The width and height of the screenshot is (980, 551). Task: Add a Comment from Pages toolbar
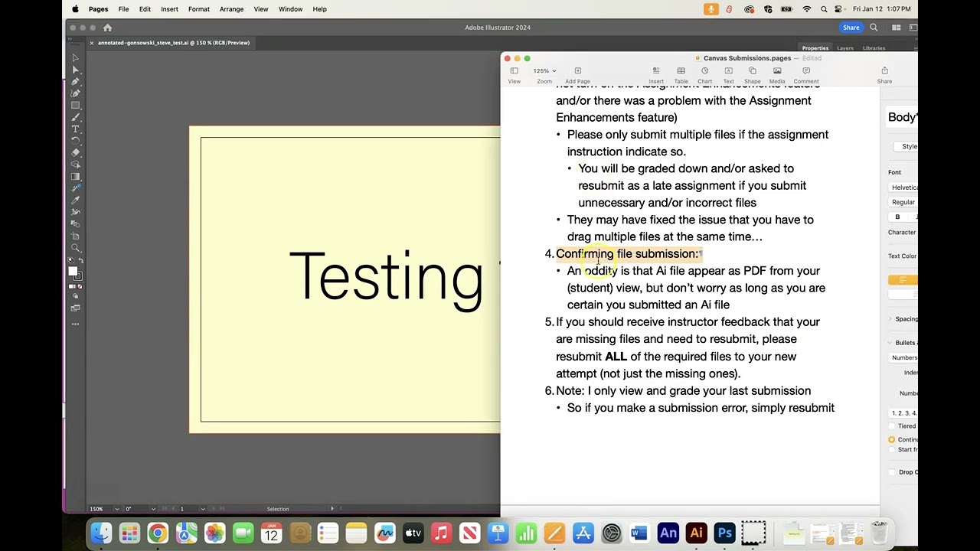pyautogui.click(x=806, y=74)
